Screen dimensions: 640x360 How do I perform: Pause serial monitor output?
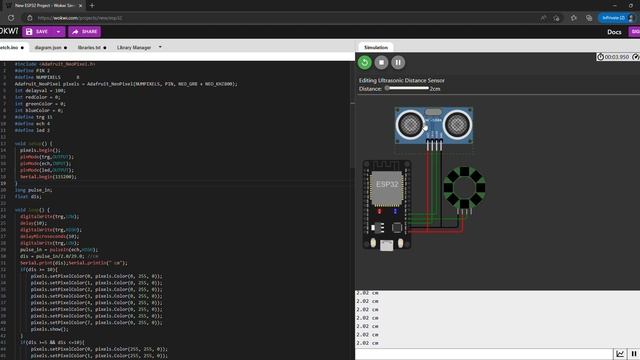tap(634, 354)
